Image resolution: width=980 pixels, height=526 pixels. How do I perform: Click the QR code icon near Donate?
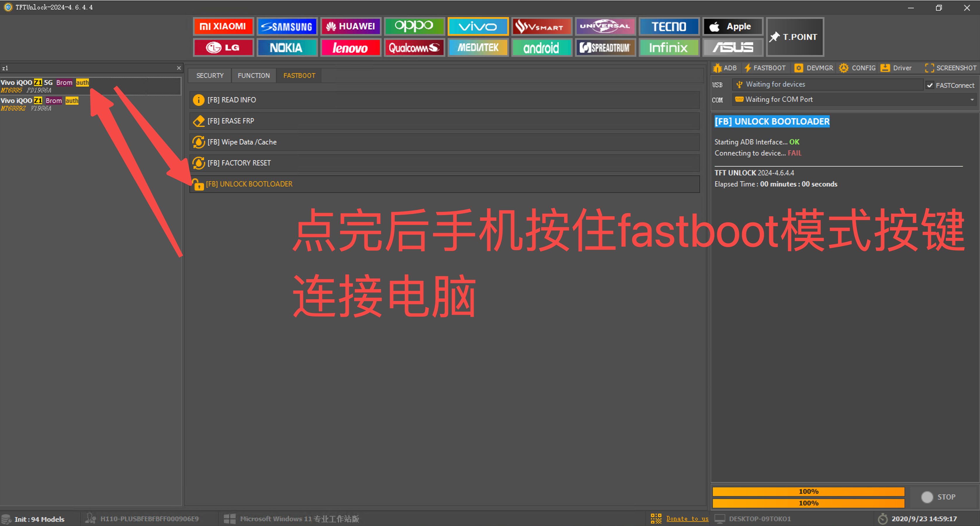[x=656, y=519]
